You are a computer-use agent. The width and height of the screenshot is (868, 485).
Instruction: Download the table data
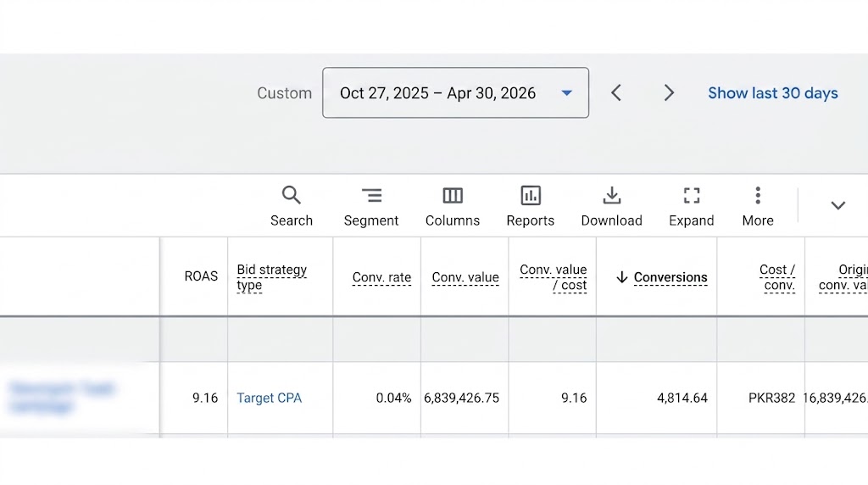[611, 207]
